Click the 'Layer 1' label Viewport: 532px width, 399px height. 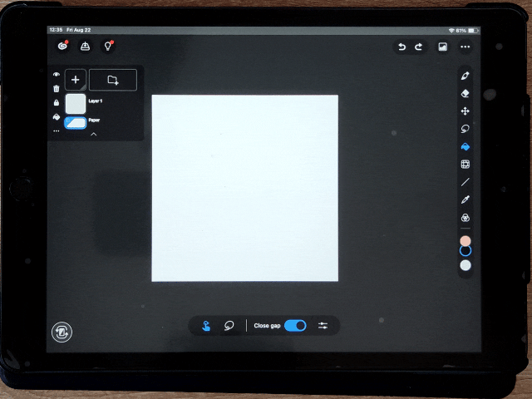click(x=96, y=101)
